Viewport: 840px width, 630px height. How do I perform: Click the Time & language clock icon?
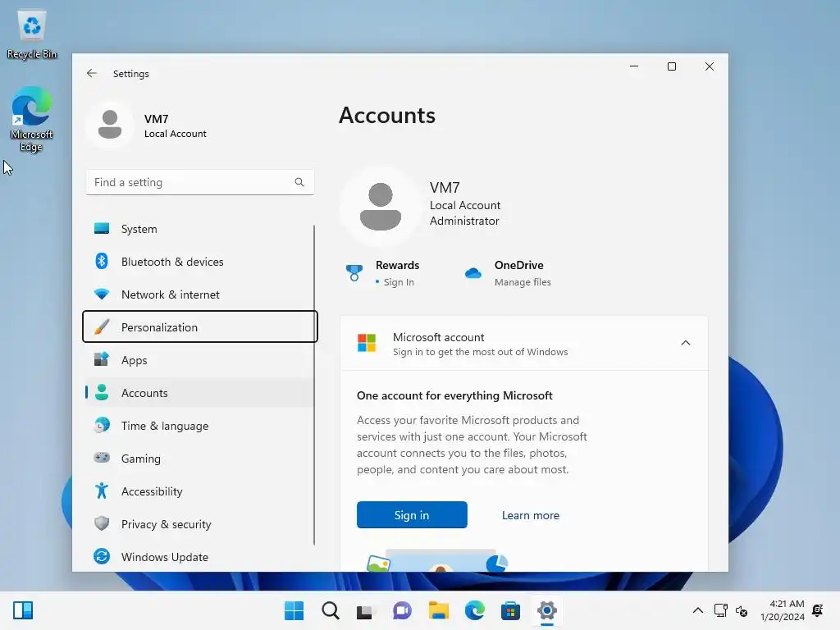[x=102, y=426]
